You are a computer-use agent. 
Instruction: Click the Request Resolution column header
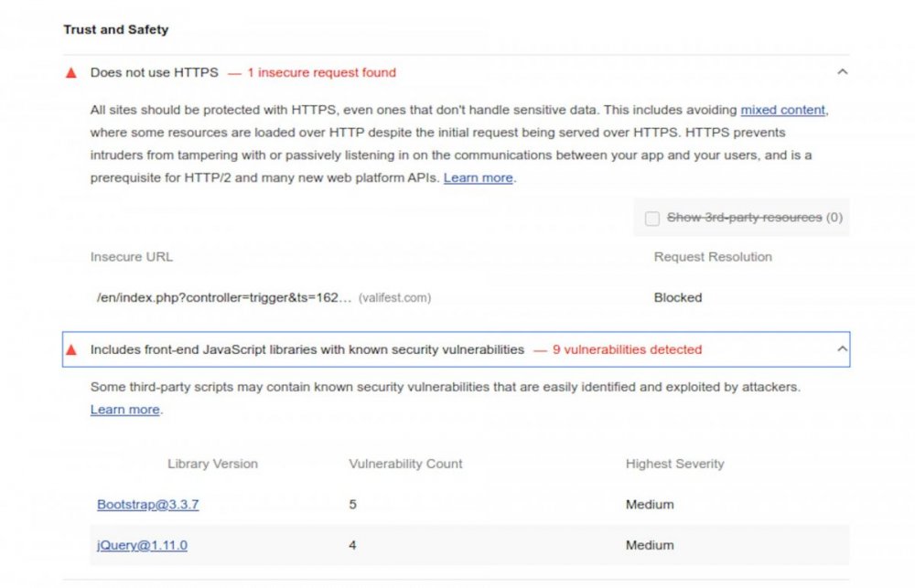click(x=712, y=257)
